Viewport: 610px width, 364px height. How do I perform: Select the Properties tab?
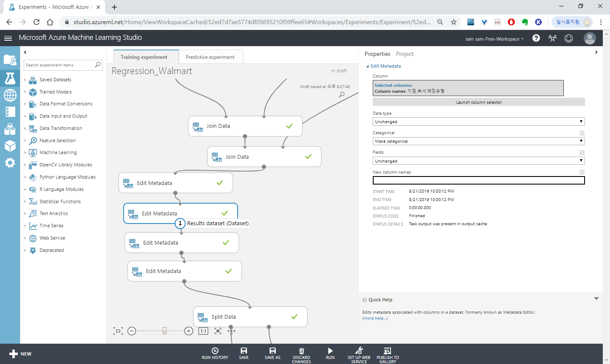click(x=377, y=54)
